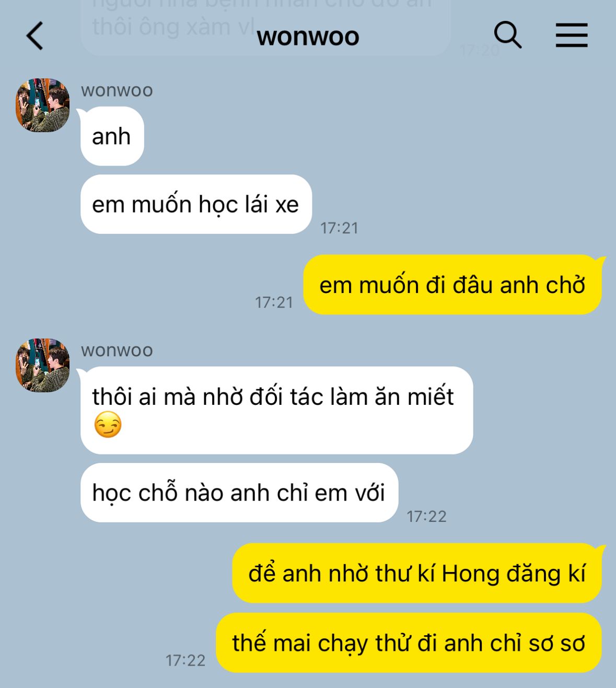Select 'thế mai chạy thử đi' message
Screen dimensions: 616x688
pyautogui.click(x=409, y=643)
